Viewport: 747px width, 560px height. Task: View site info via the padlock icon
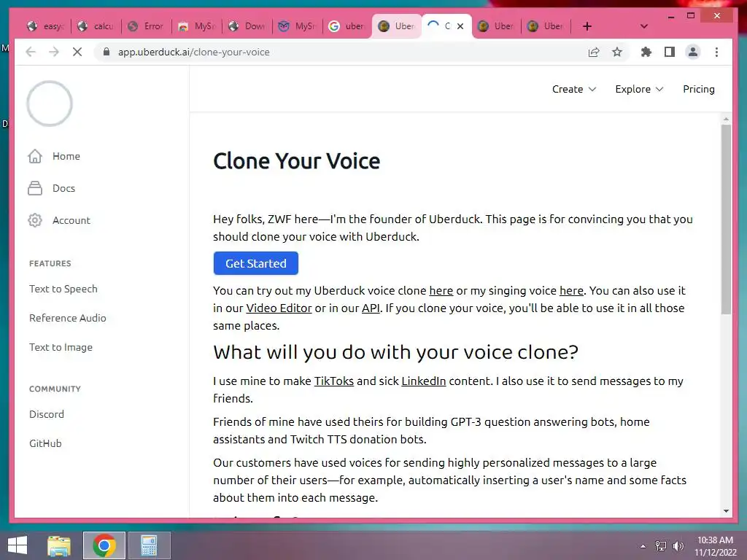pos(107,52)
